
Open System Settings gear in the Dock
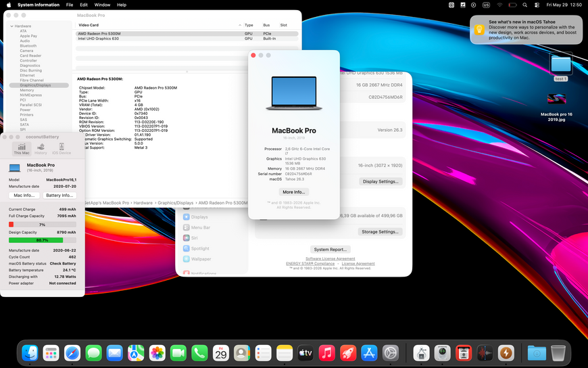[x=391, y=353]
